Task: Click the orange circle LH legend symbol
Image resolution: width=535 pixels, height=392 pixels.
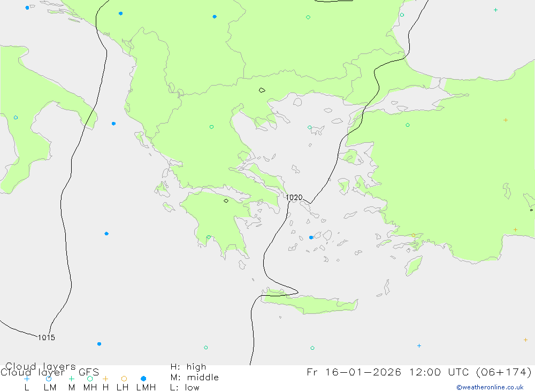Action: (124, 379)
